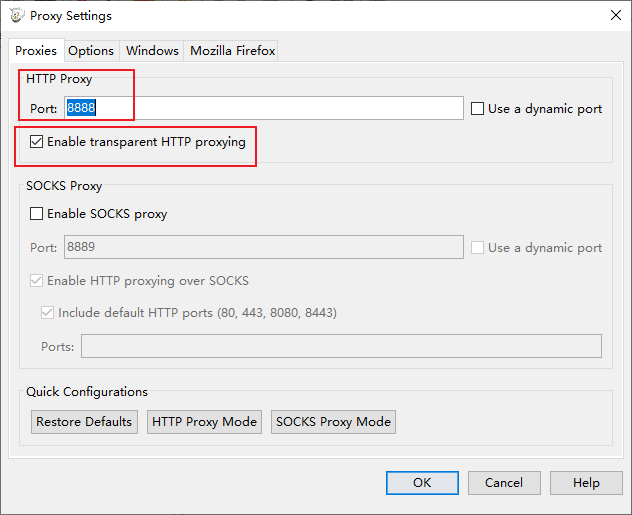Toggle Enable HTTP proxying over SOCKS
This screenshot has height=515, width=632.
point(37,281)
